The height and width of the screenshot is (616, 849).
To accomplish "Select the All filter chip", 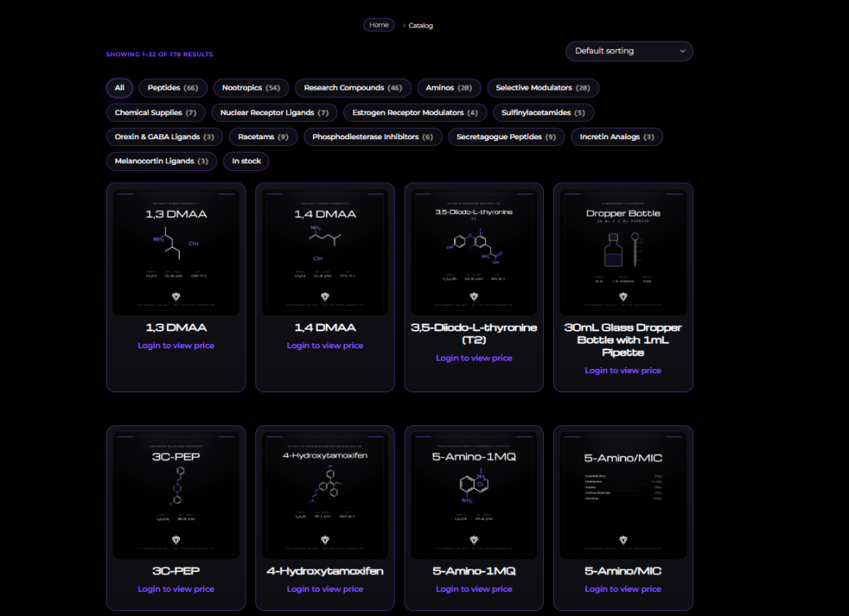I will tap(119, 88).
